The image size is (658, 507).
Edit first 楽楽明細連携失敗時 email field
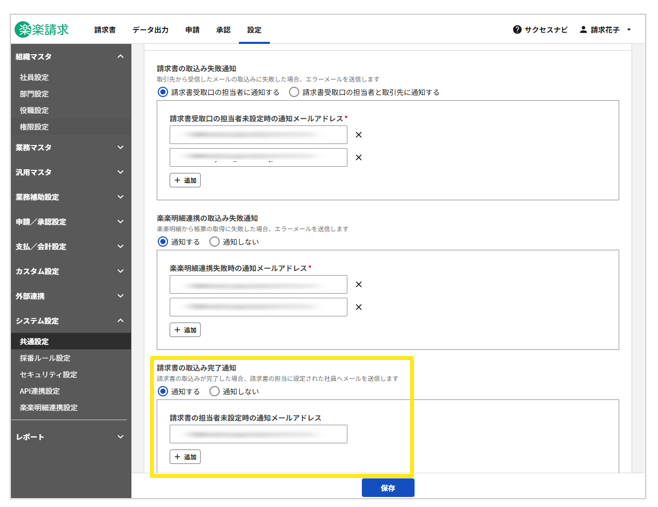coord(258,285)
